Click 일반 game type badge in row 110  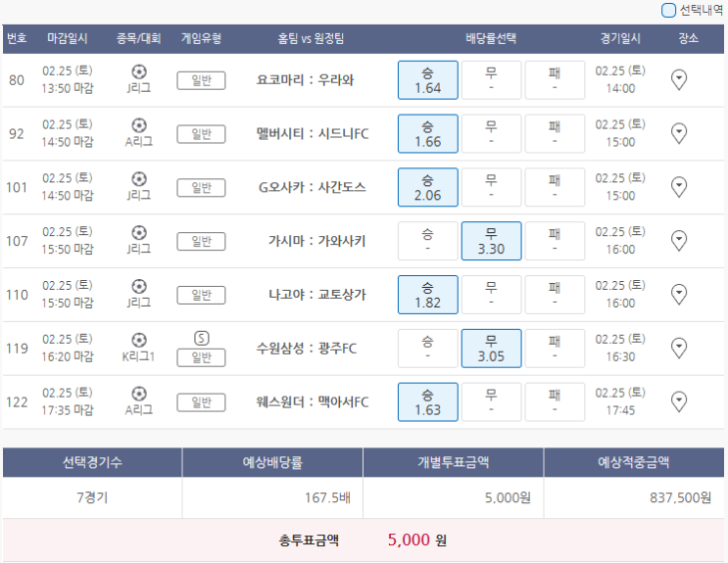pos(201,295)
